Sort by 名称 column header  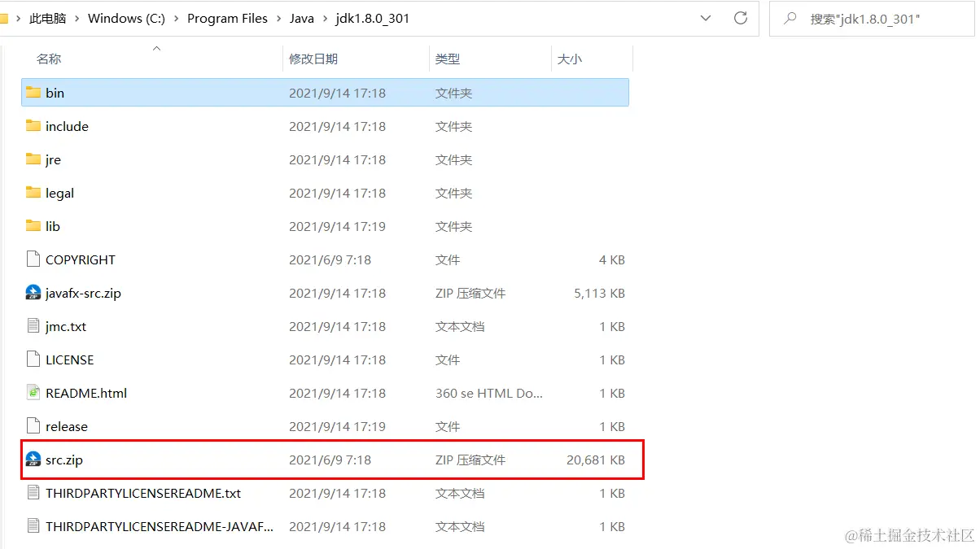click(x=49, y=59)
